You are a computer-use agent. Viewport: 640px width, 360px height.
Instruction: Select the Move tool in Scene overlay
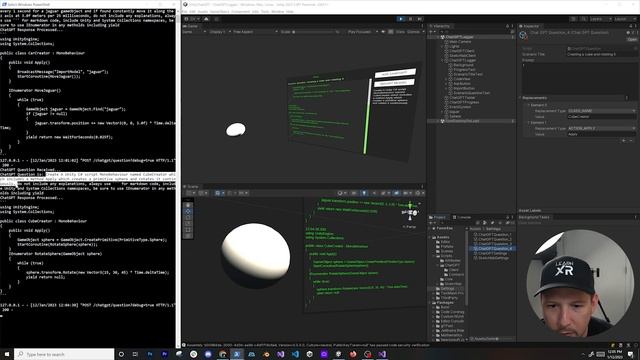coord(188,211)
